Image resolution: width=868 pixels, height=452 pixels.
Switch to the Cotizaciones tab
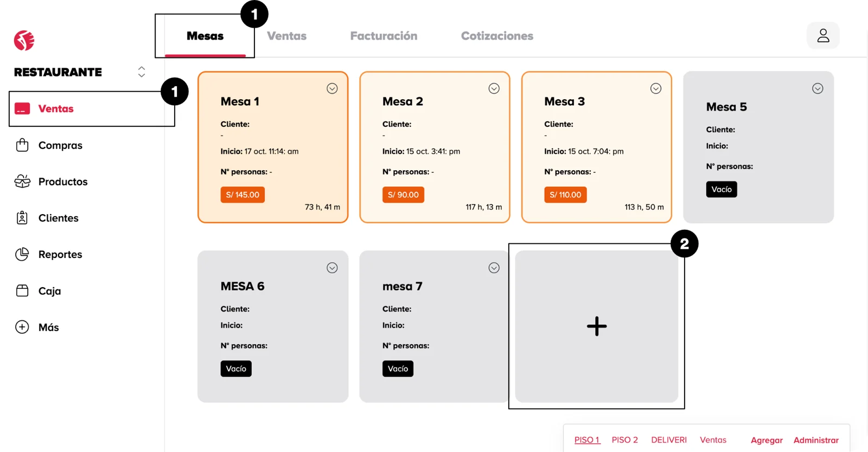point(497,36)
